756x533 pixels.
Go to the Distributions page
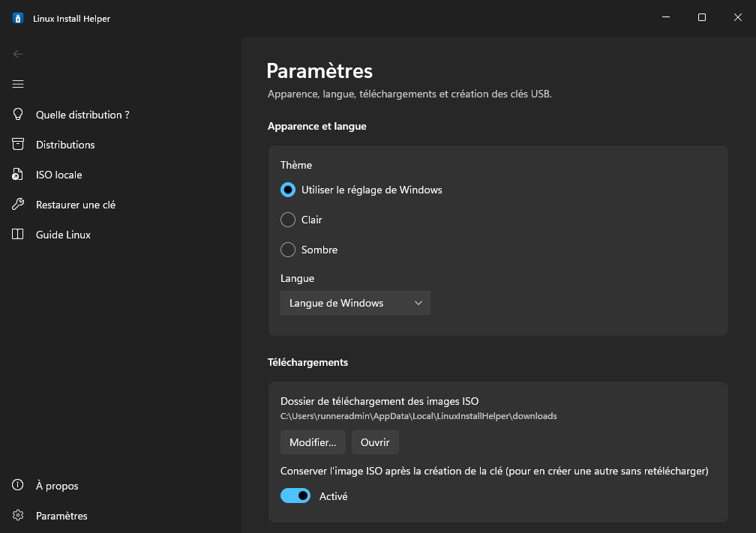pyautogui.click(x=65, y=145)
